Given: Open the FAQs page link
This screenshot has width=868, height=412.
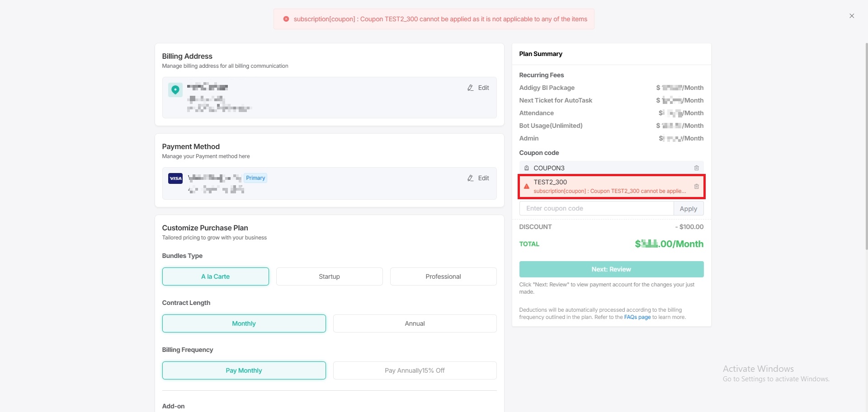Looking at the screenshot, I should point(637,318).
